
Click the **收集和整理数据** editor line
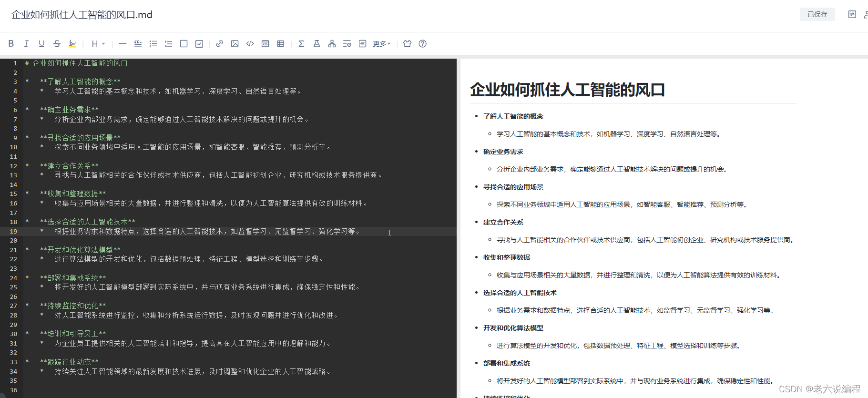(73, 194)
